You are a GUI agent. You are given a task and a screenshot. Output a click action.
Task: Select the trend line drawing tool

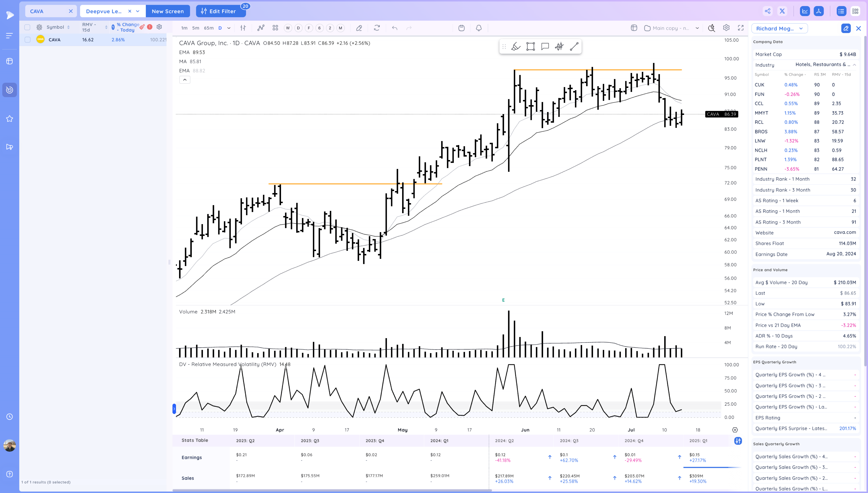pos(574,46)
